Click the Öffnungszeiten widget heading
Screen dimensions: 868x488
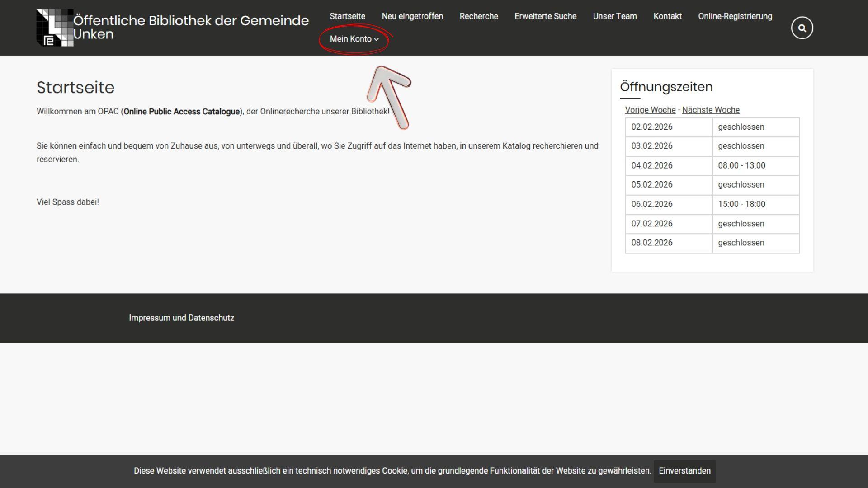666,87
